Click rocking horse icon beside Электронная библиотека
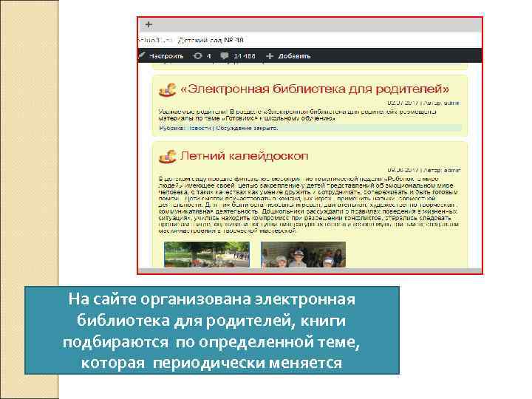The image size is (532, 399). tap(168, 90)
